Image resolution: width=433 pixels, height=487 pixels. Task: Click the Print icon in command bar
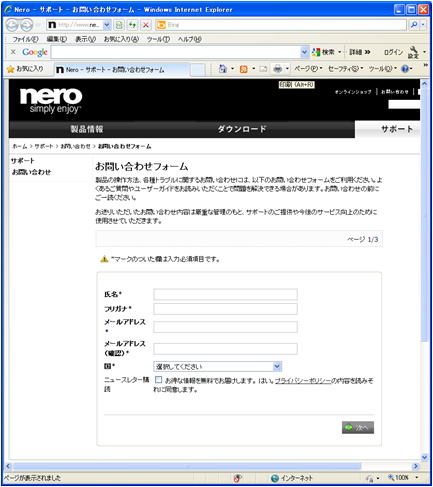coord(277,69)
